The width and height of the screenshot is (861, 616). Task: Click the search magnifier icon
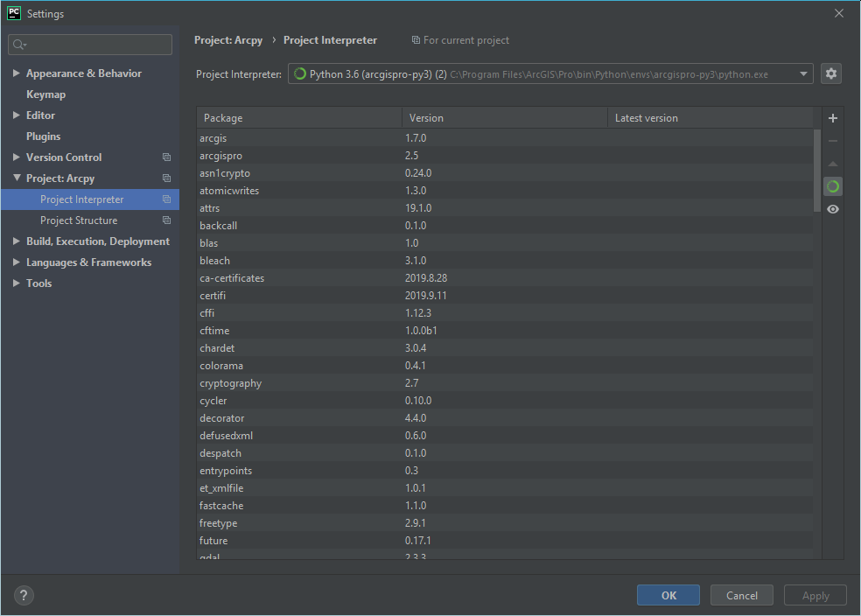19,45
